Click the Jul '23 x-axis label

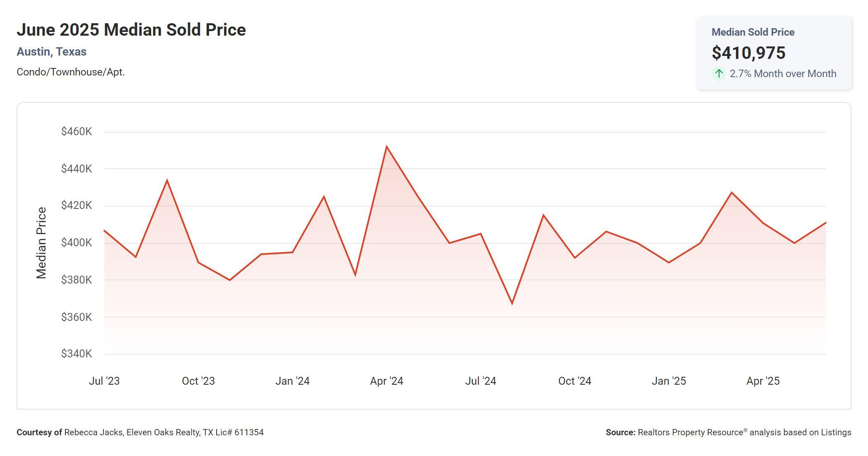[104, 381]
